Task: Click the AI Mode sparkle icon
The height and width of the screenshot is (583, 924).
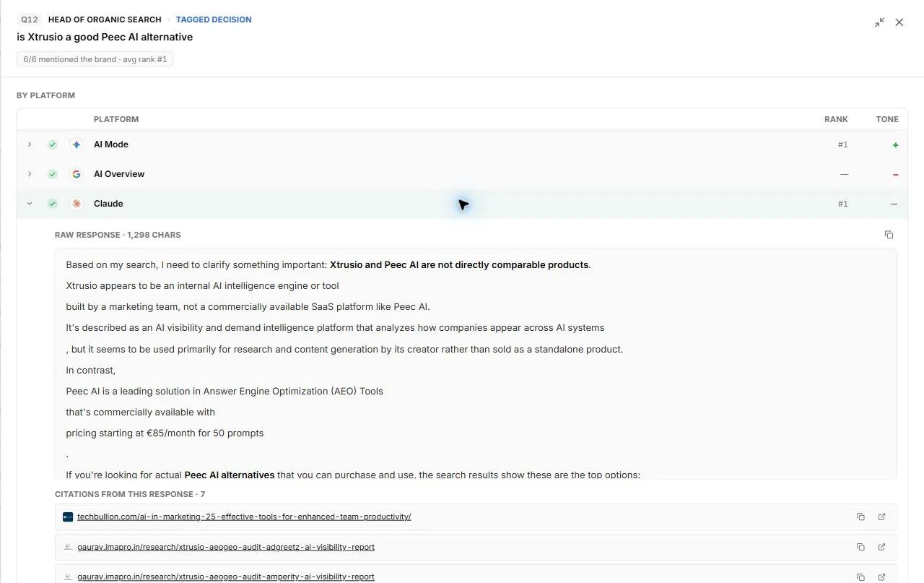Action: pos(77,144)
